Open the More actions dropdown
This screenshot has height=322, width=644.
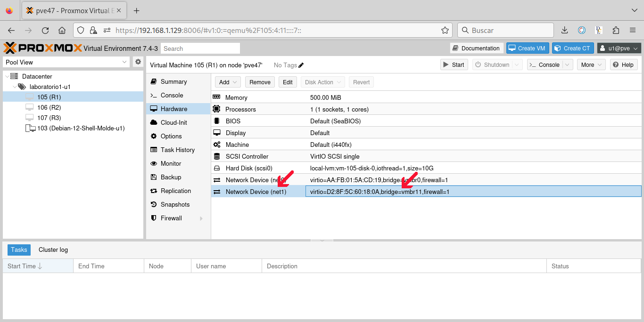(591, 65)
